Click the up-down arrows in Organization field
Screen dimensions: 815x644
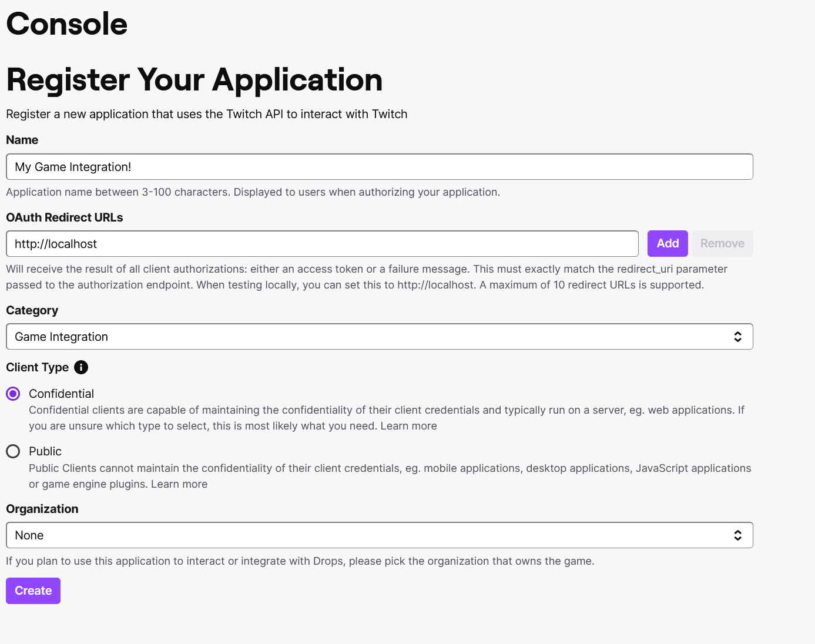[x=737, y=535]
